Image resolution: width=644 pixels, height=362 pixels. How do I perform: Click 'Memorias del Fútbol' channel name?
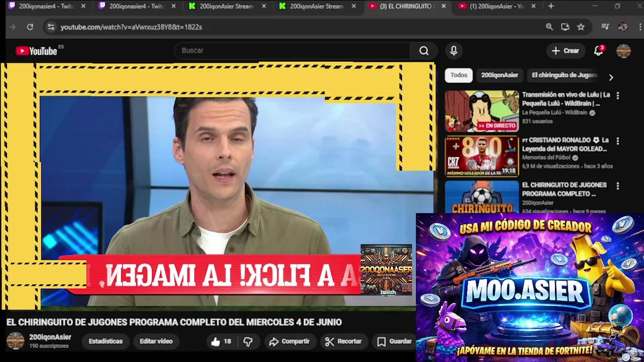coord(547,157)
